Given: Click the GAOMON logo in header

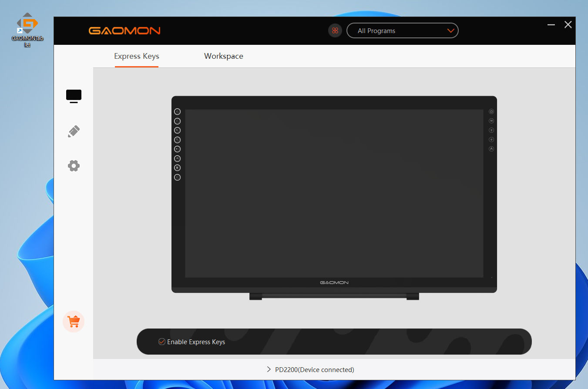Looking at the screenshot, I should point(124,30).
